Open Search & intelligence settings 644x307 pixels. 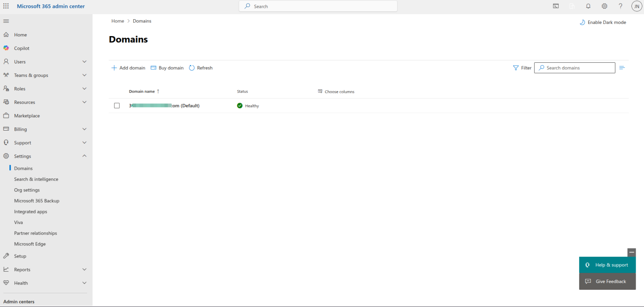tap(36, 179)
